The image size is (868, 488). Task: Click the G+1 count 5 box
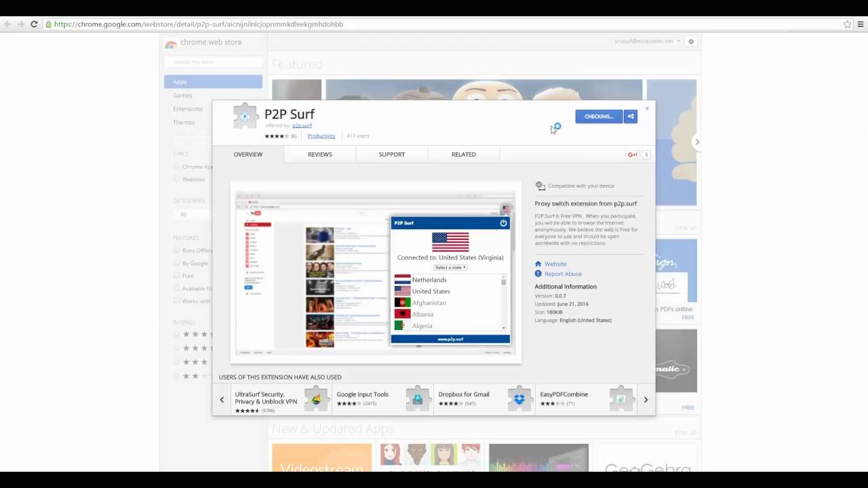646,155
